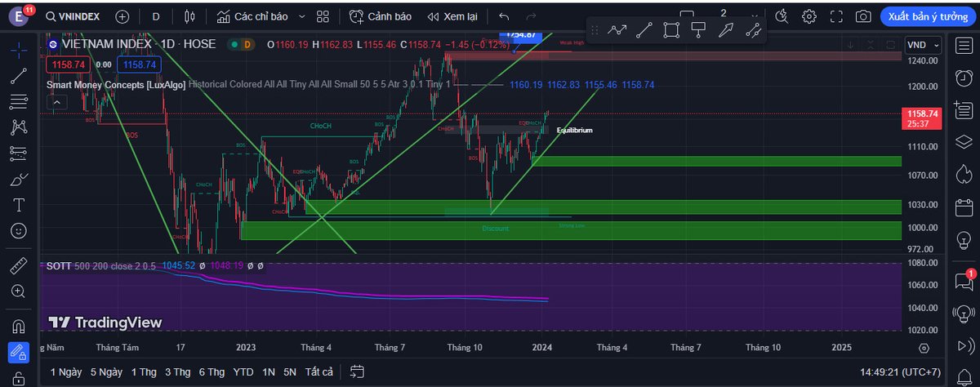Screen dimensions: 980x387
Task: Click SOTT indicator legend title
Action: 58,265
